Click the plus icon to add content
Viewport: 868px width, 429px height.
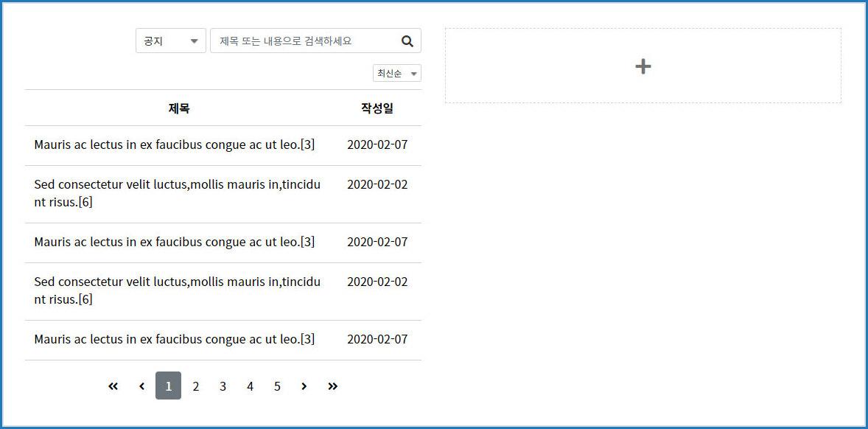click(643, 66)
